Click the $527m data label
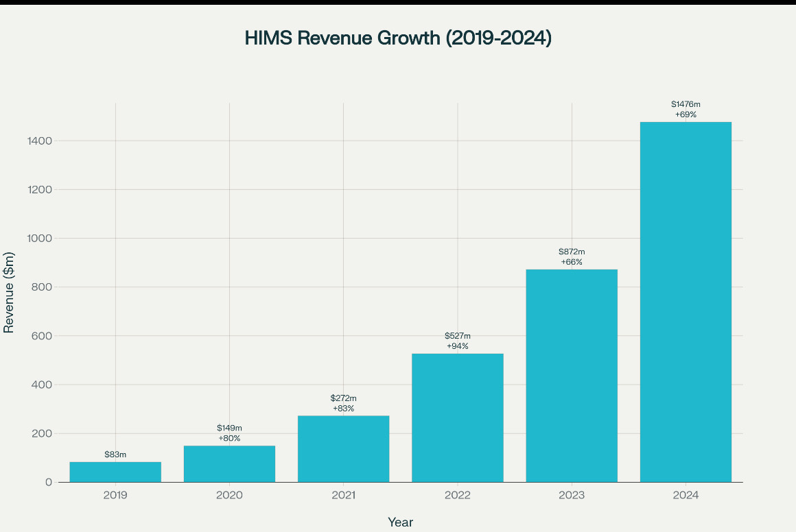 458,336
